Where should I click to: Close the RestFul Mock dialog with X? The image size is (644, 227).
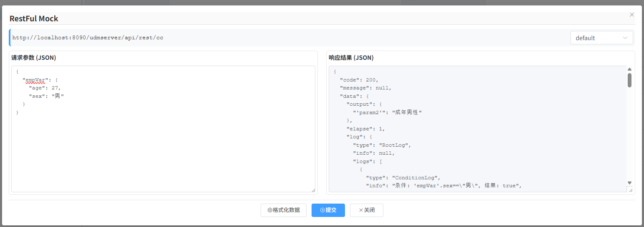tap(631, 15)
